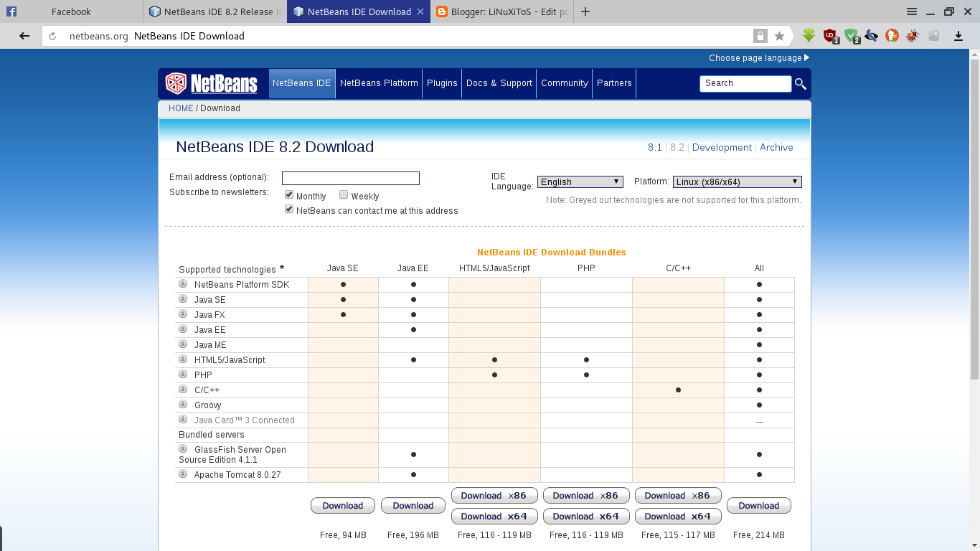Download HTML5/JavaScript x86 bundle
The image size is (980, 551).
click(494, 496)
